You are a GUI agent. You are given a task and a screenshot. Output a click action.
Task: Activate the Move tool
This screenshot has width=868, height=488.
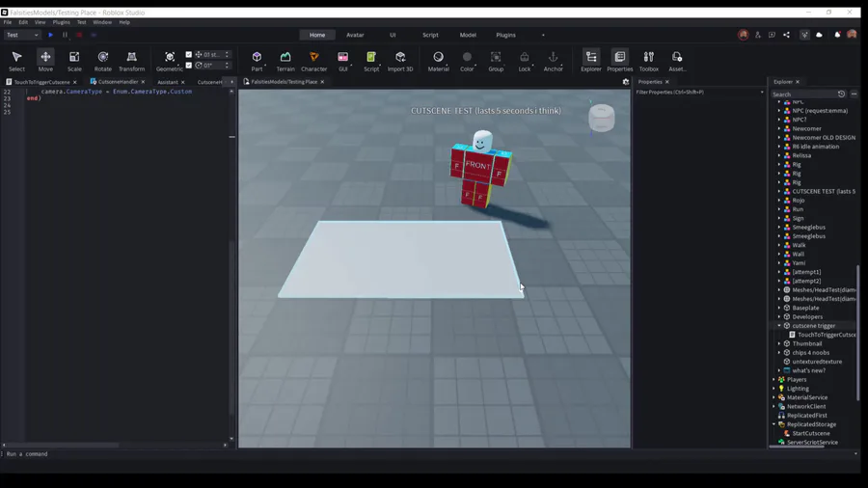pos(45,61)
